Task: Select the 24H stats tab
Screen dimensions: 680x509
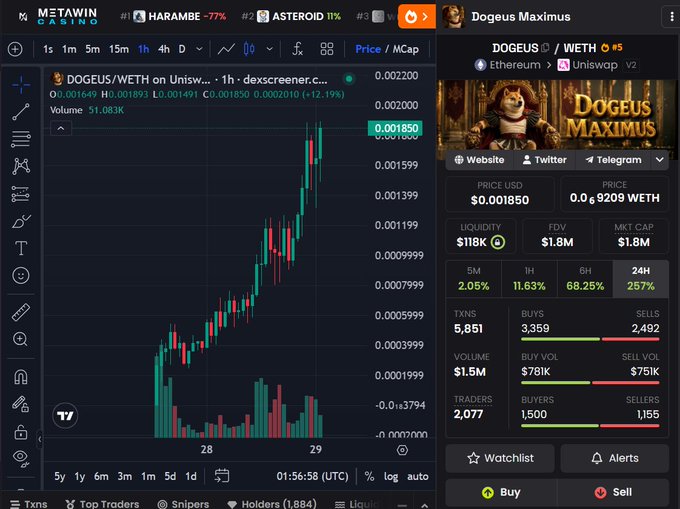Action: pyautogui.click(x=641, y=278)
